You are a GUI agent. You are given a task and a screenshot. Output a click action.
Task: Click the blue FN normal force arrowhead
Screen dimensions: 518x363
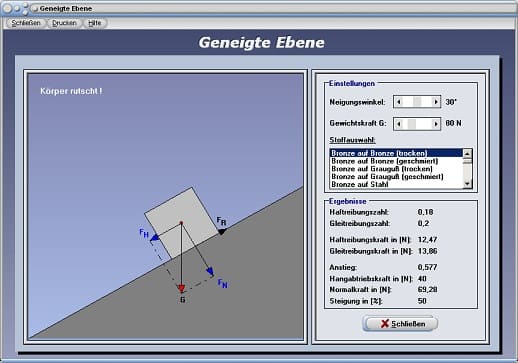pyautogui.click(x=210, y=271)
